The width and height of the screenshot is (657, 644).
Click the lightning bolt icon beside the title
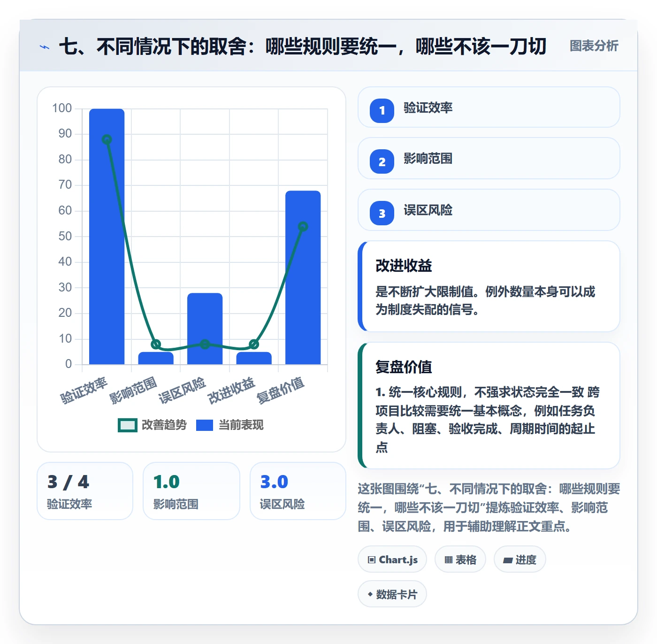point(45,47)
